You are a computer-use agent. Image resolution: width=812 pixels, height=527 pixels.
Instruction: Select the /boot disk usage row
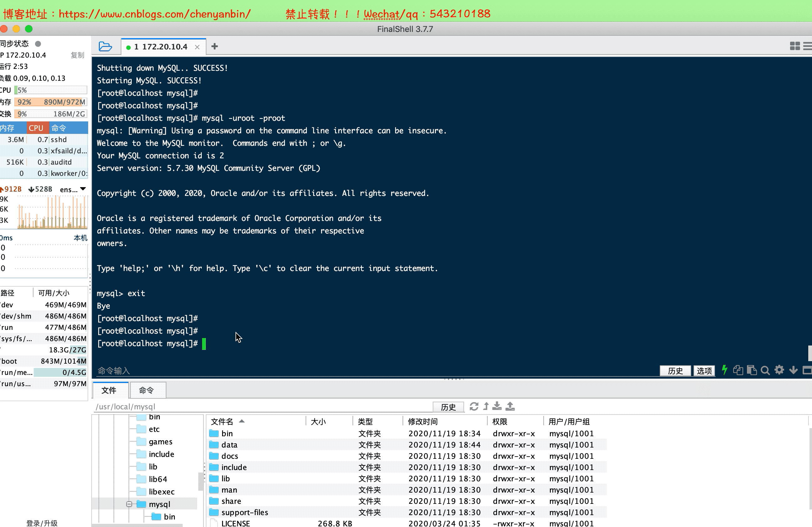[x=44, y=361]
